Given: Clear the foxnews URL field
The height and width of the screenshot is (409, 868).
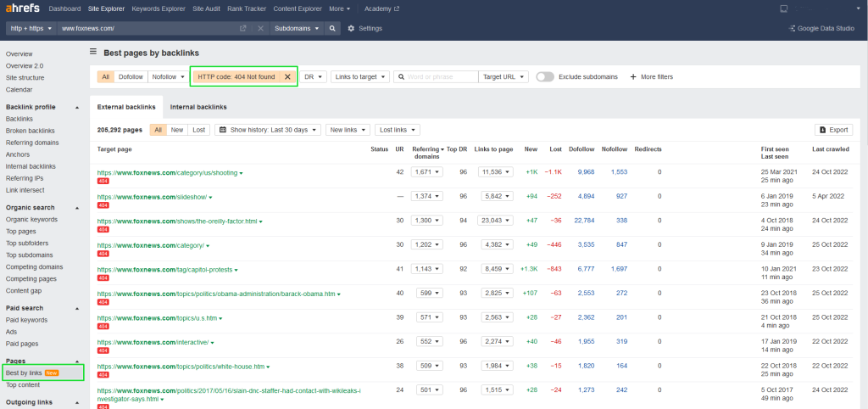Looking at the screenshot, I should (260, 28).
